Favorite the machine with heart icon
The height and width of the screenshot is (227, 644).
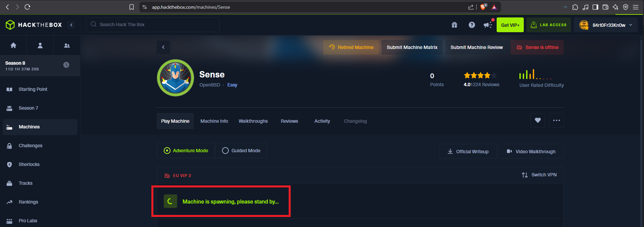pos(538,120)
